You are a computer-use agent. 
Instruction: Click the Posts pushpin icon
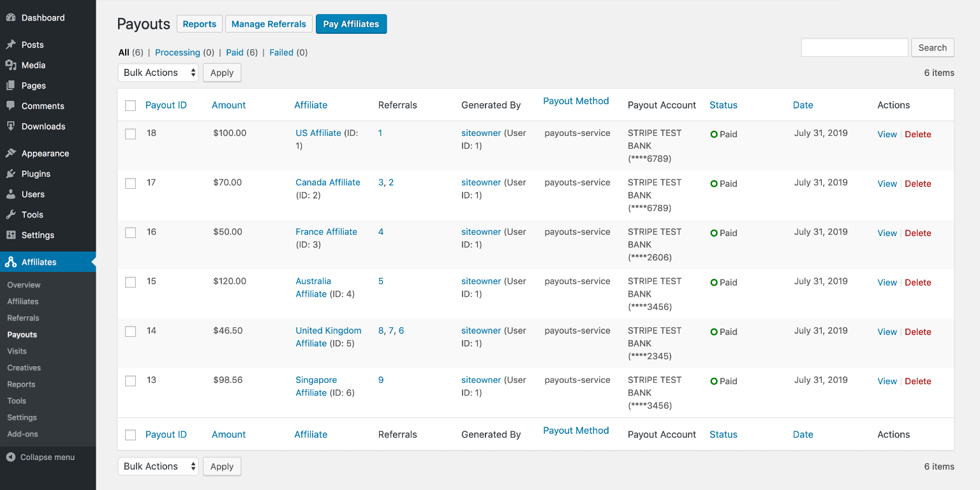11,45
